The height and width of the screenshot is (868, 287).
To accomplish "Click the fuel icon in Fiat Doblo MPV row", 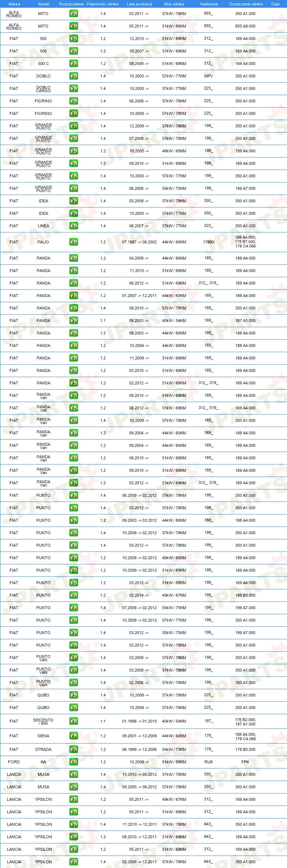I will (x=73, y=76).
